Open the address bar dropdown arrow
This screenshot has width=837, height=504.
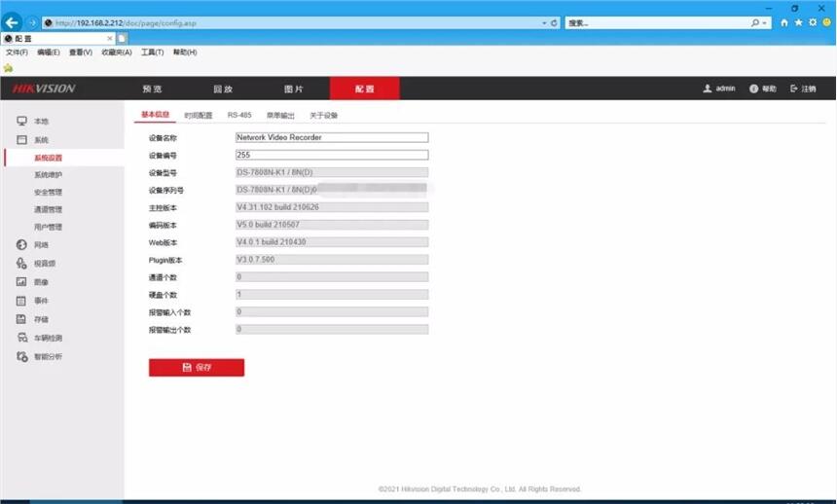(544, 22)
